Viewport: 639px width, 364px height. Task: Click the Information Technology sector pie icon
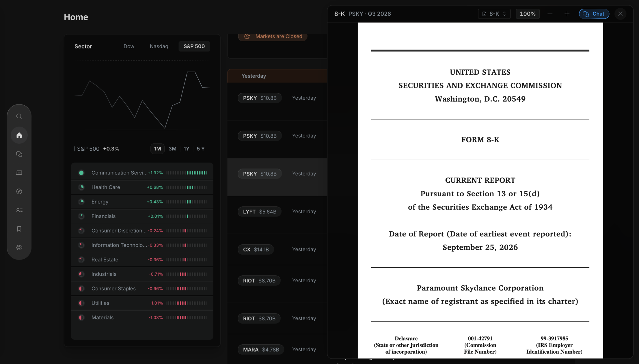point(81,245)
